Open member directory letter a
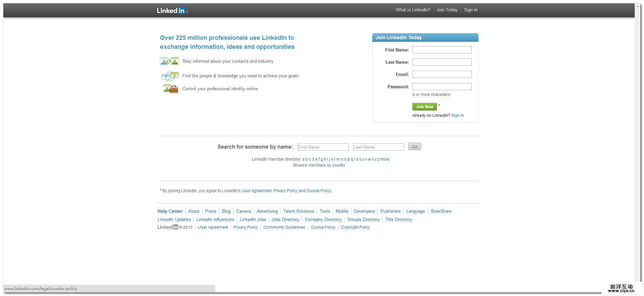 [x=303, y=159]
